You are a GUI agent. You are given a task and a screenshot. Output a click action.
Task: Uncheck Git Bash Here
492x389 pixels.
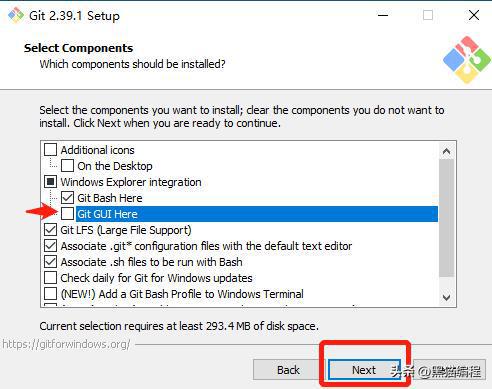coord(67,198)
